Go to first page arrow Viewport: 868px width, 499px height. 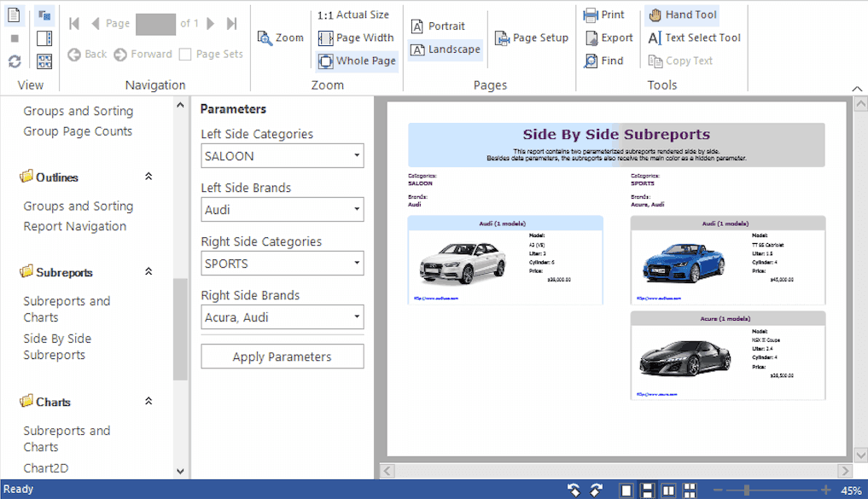coord(74,23)
